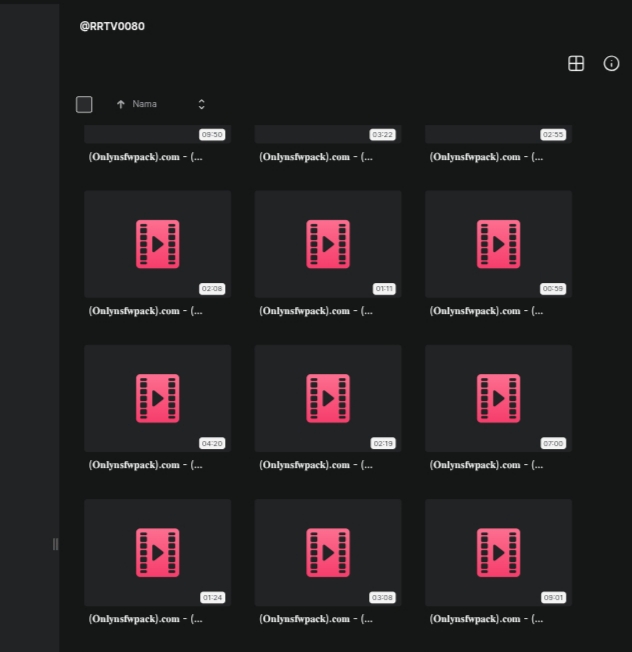Image resolution: width=632 pixels, height=652 pixels.
Task: Open the video file icon with duration 03:08
Action: [x=328, y=553]
